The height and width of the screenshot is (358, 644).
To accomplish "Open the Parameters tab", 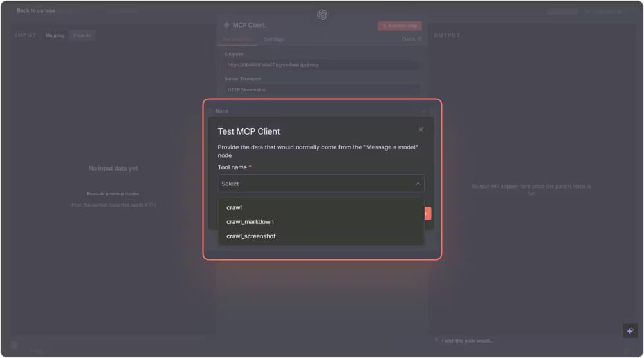I will 237,39.
